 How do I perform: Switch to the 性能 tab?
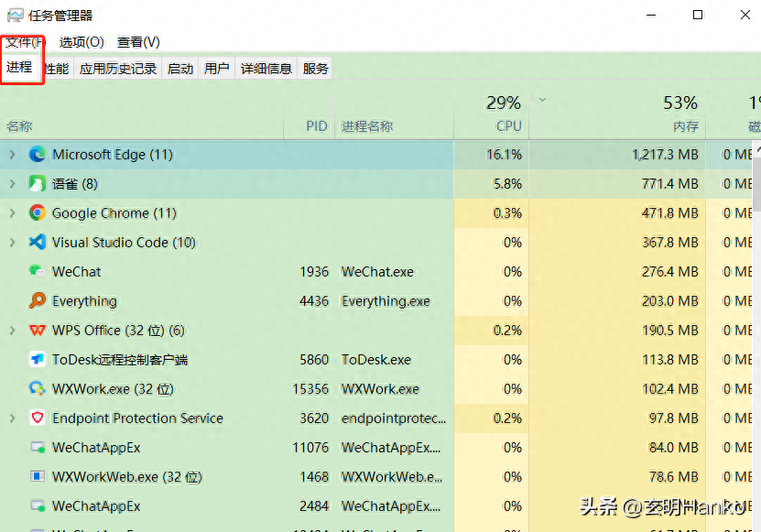[x=56, y=69]
